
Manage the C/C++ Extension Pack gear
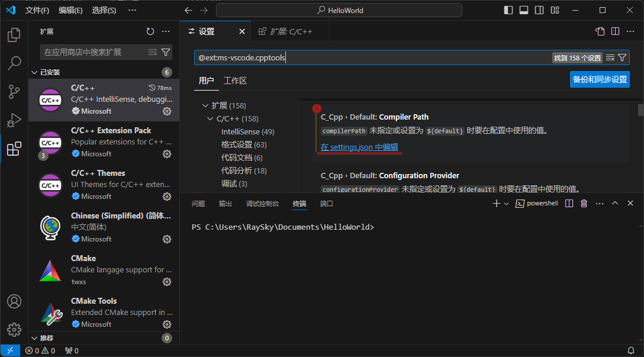point(167,154)
